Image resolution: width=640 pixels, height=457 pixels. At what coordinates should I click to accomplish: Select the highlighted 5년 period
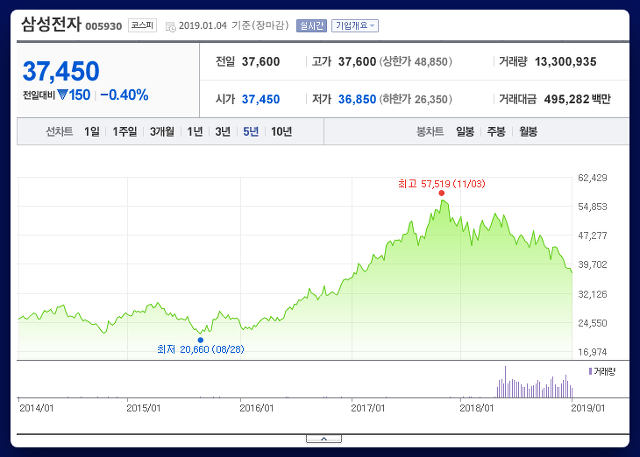[251, 132]
